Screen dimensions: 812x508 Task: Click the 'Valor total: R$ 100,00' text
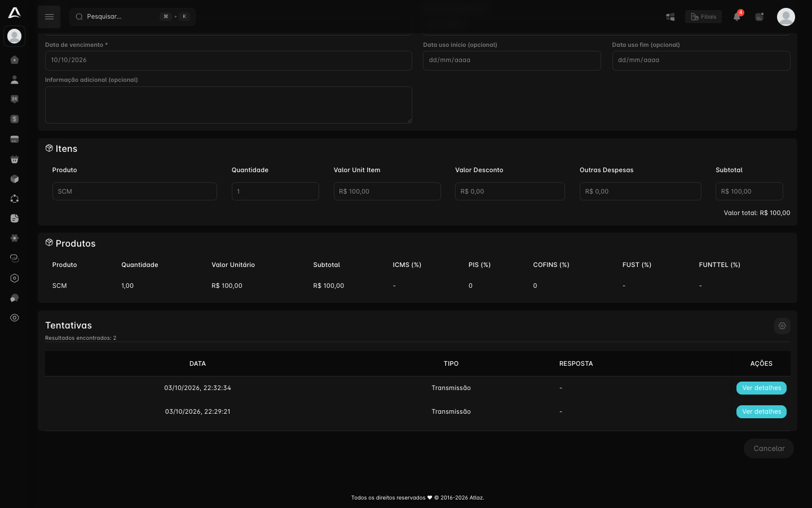pyautogui.click(x=757, y=213)
